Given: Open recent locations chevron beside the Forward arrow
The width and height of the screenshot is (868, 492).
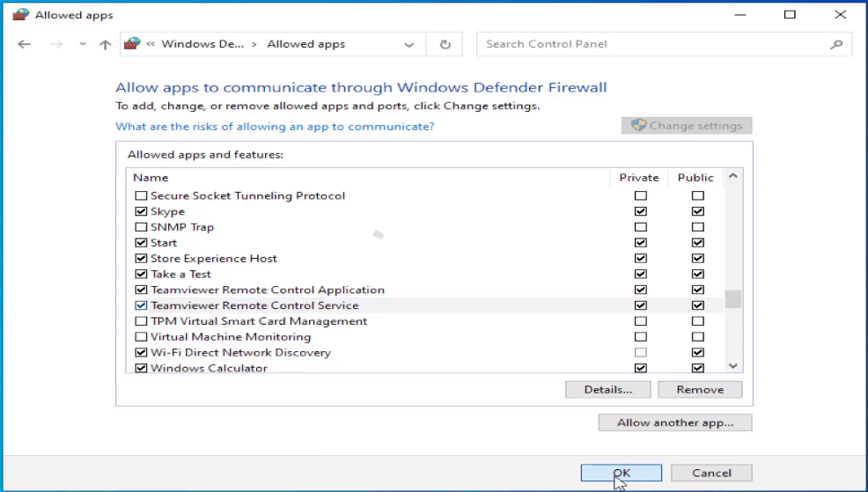Looking at the screenshot, I should tap(83, 44).
